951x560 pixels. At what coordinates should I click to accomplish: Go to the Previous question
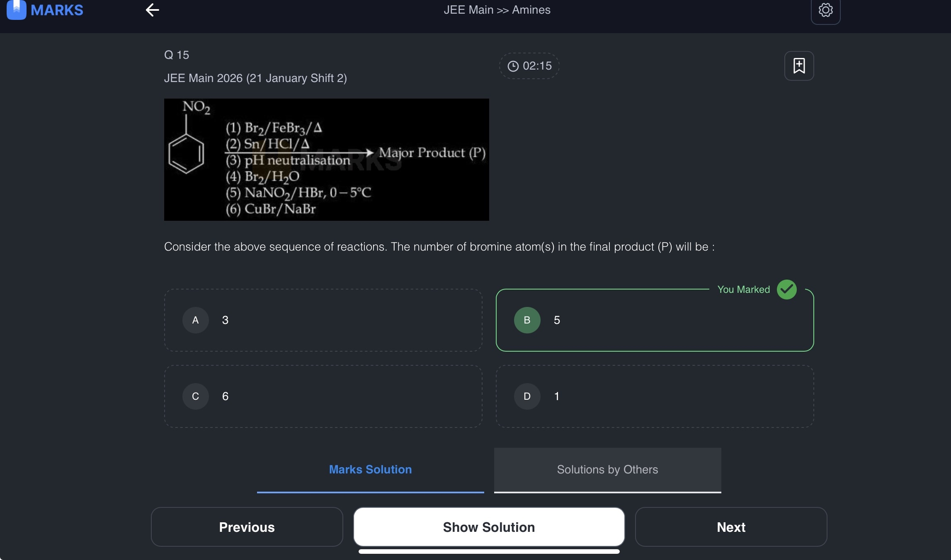(247, 527)
